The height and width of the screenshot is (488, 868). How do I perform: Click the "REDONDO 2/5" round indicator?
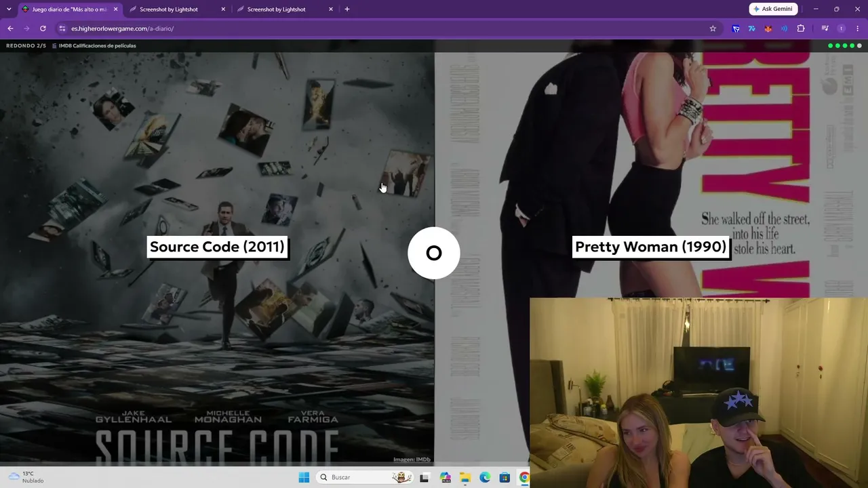tap(26, 45)
